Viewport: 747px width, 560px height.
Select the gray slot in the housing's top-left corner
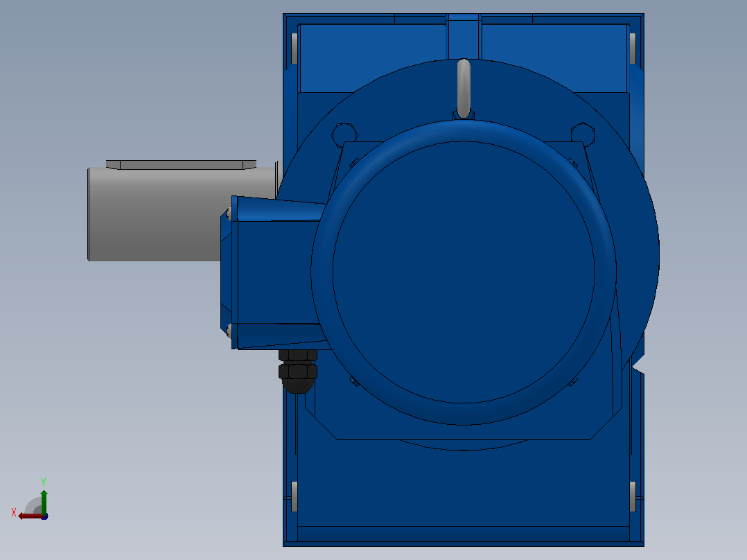(x=294, y=48)
